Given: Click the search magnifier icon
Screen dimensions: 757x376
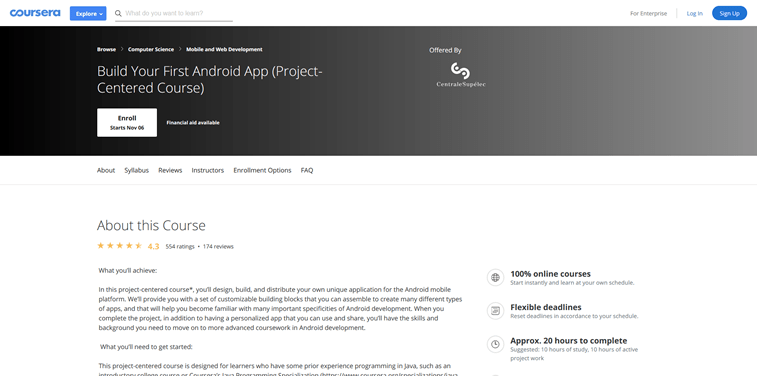Looking at the screenshot, I should pos(118,14).
